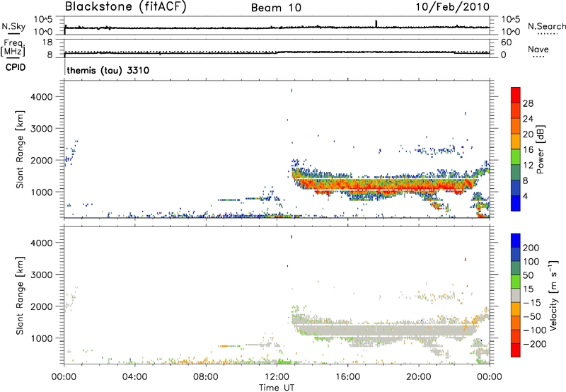Click the 'N.Sky' axis label
The height and width of the screenshot is (392, 566).
[13, 26]
